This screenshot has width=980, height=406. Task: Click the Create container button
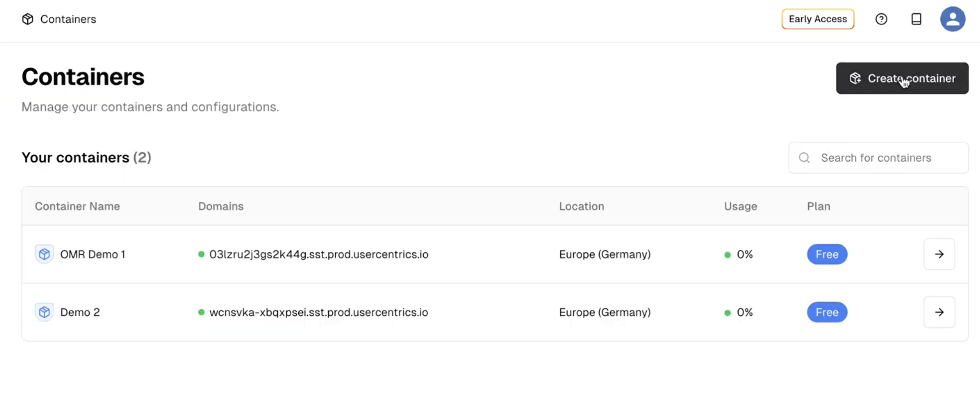click(x=902, y=78)
